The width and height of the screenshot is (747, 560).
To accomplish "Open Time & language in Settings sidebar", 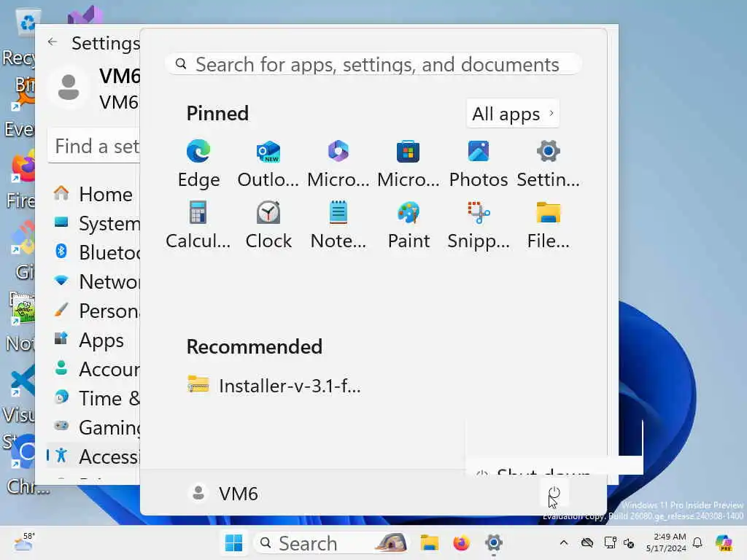I will point(93,397).
